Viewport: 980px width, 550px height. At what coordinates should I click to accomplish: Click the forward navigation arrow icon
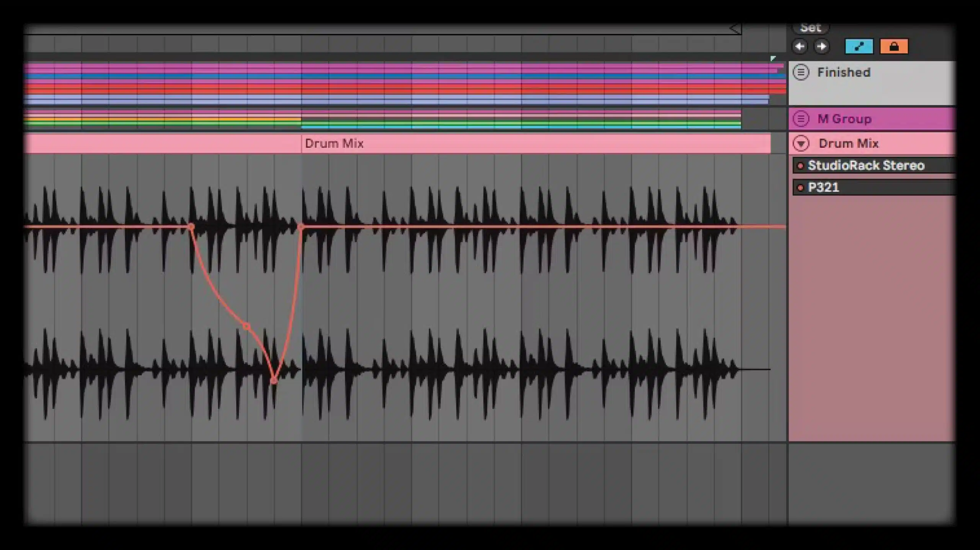821,46
